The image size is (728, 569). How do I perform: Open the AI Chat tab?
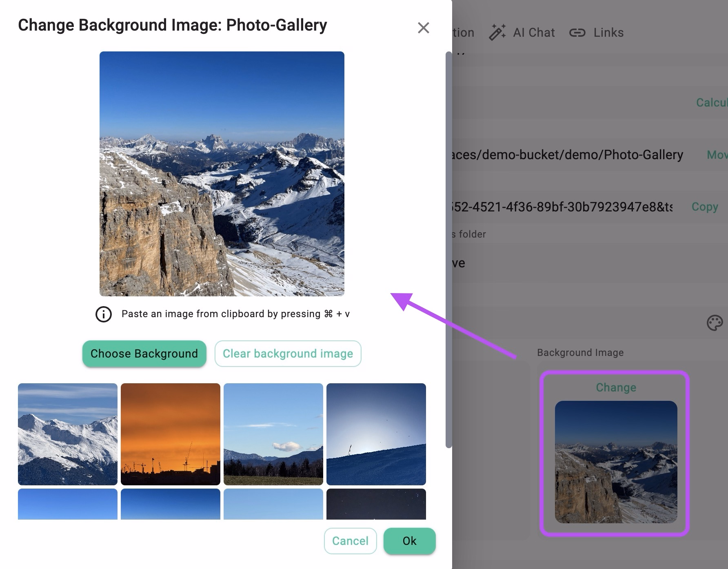click(x=533, y=33)
